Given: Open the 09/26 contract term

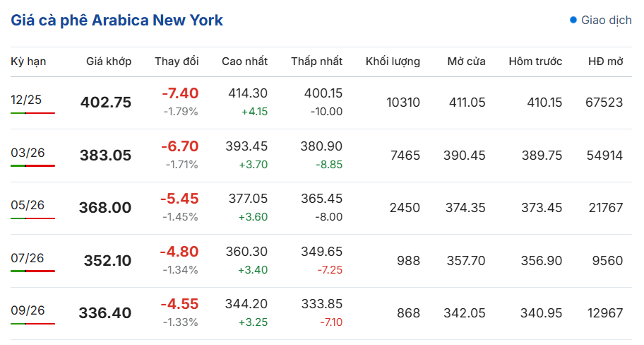Looking at the screenshot, I should (28, 310).
